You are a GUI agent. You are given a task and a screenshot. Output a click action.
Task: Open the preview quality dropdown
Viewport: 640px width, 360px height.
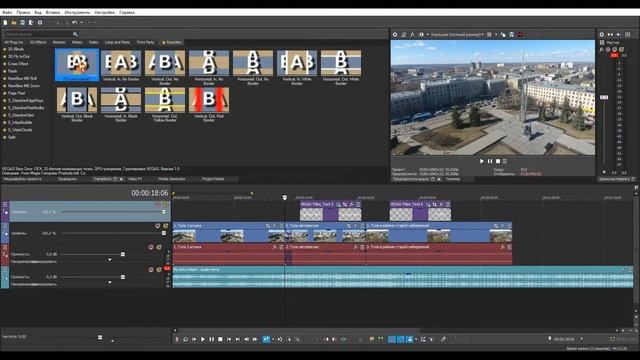click(x=457, y=35)
